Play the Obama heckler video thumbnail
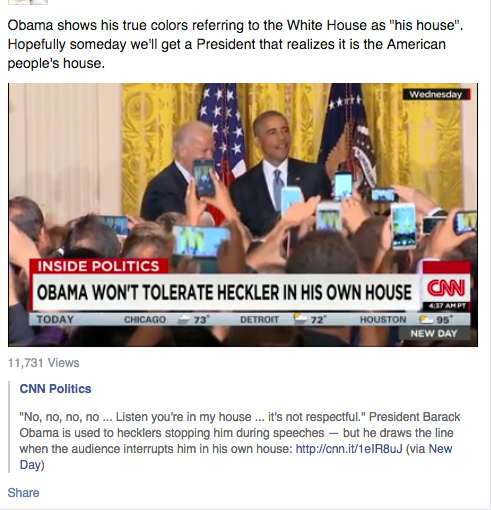 [243, 215]
